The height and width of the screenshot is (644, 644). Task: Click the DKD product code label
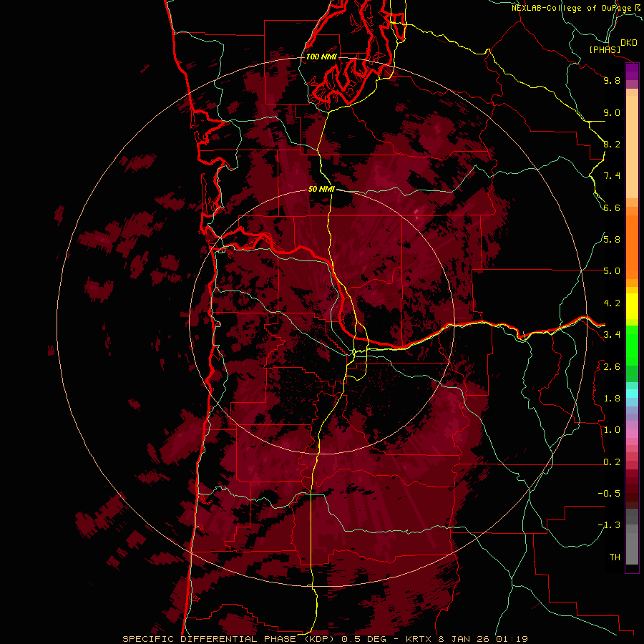[629, 42]
